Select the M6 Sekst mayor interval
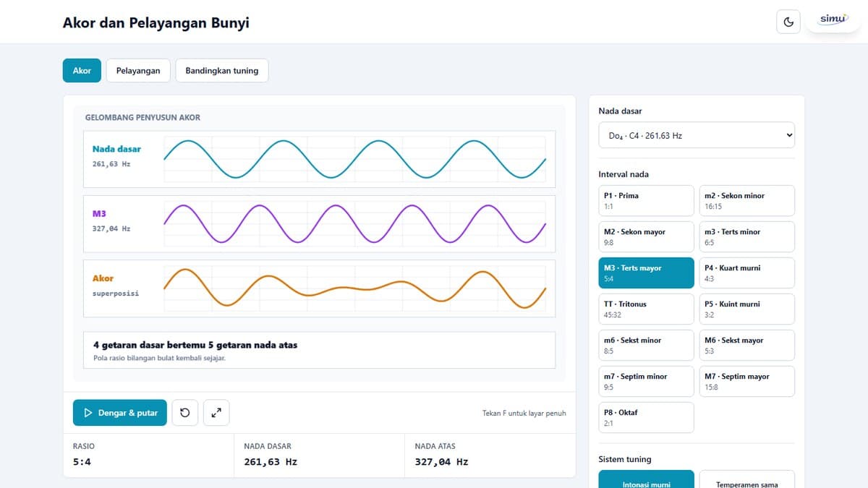Screen dimensions: 868x488 (746, 345)
